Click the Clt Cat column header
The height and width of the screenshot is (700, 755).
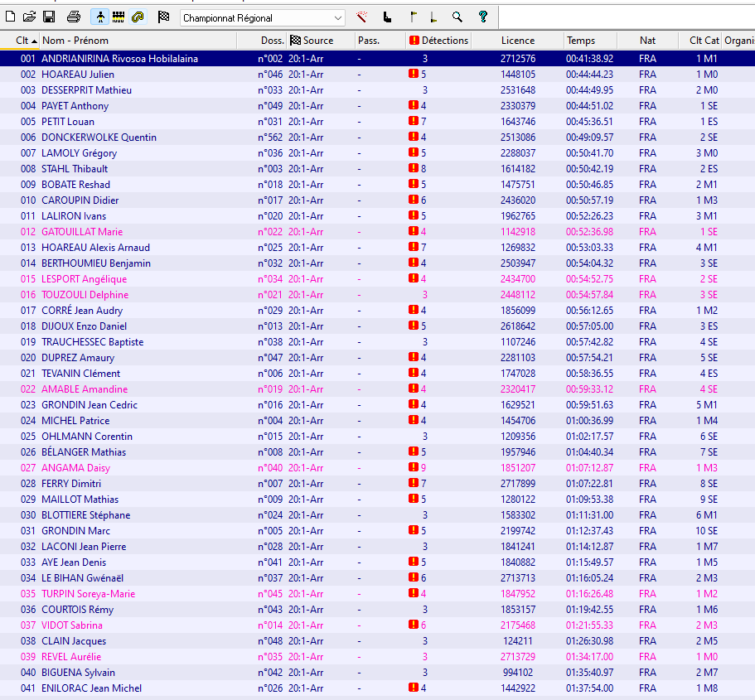[x=700, y=41]
